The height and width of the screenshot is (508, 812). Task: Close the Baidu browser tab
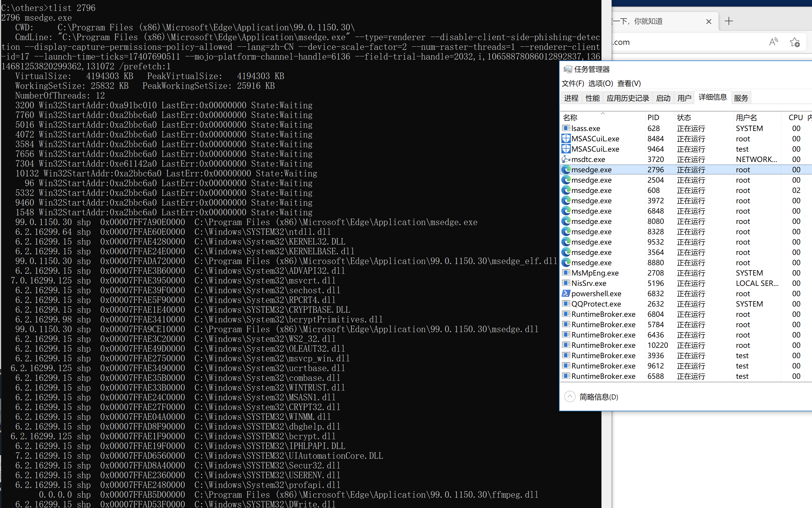709,22
